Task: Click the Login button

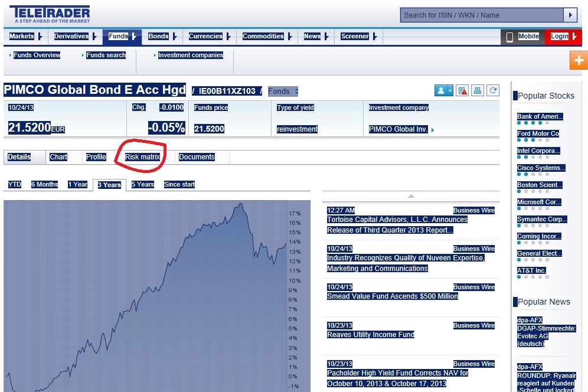Action: 563,37
